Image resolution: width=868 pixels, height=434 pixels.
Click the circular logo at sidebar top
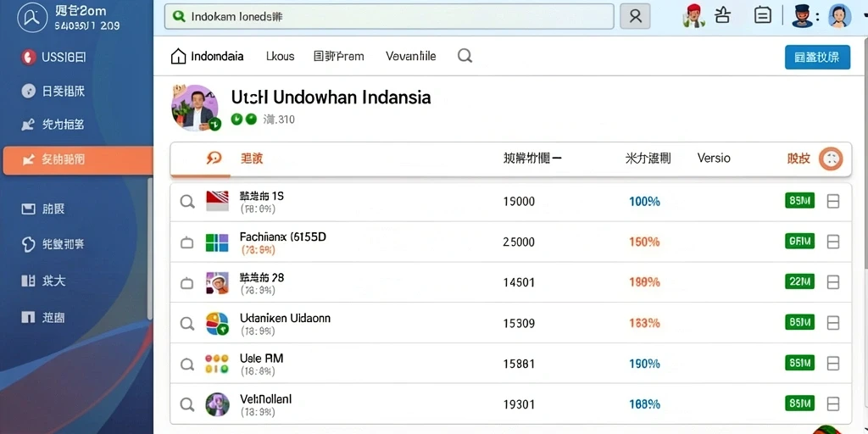pyautogui.click(x=33, y=19)
